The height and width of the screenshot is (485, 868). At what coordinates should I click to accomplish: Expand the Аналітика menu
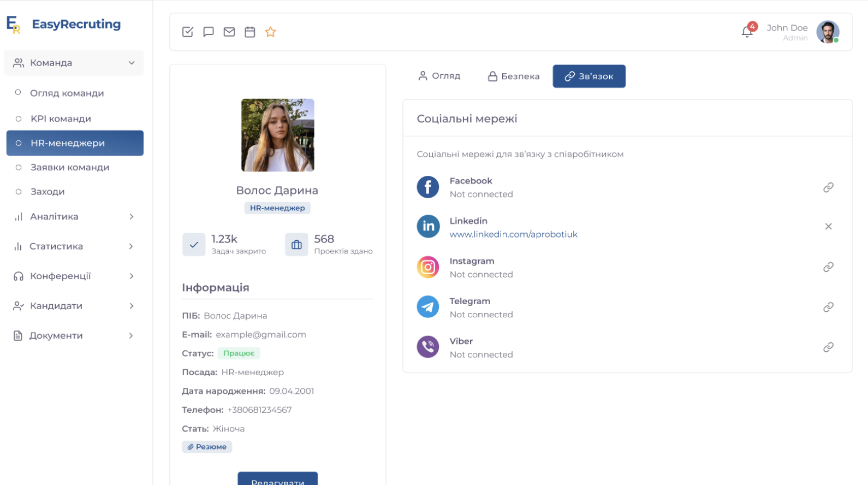74,217
